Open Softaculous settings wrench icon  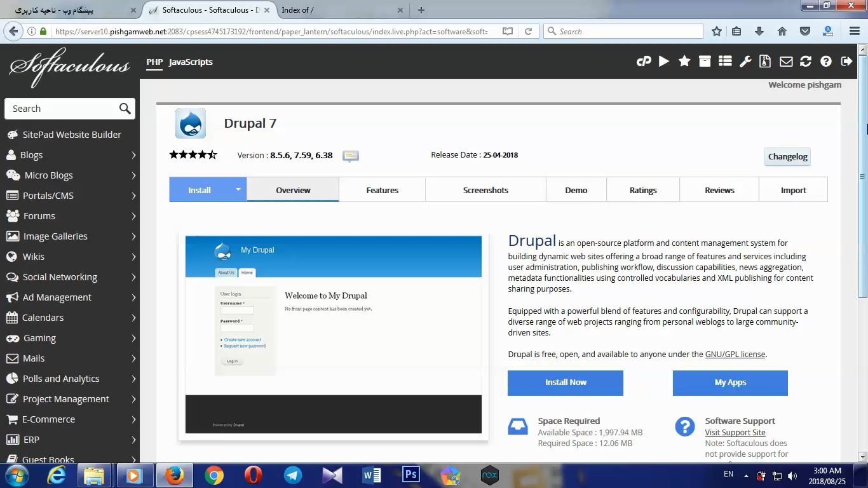tap(745, 62)
